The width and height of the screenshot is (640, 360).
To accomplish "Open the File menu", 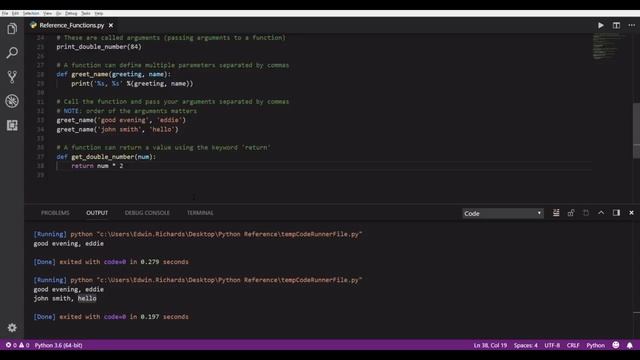I will (5, 13).
